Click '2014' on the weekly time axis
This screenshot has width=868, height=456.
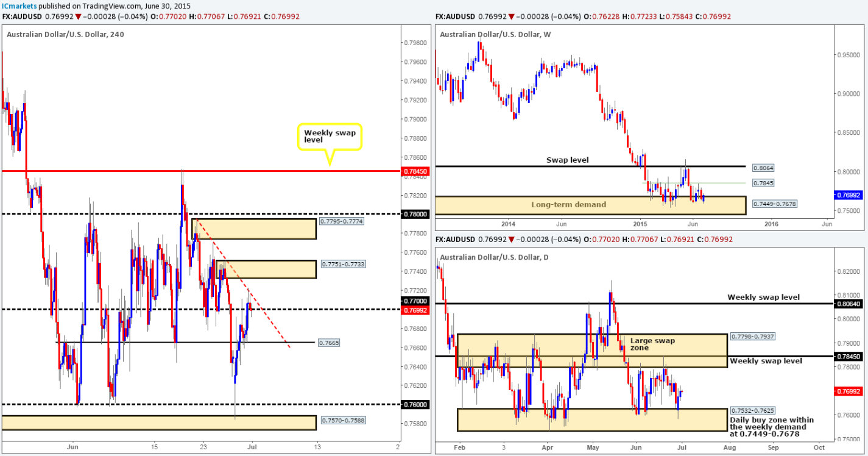tap(509, 224)
